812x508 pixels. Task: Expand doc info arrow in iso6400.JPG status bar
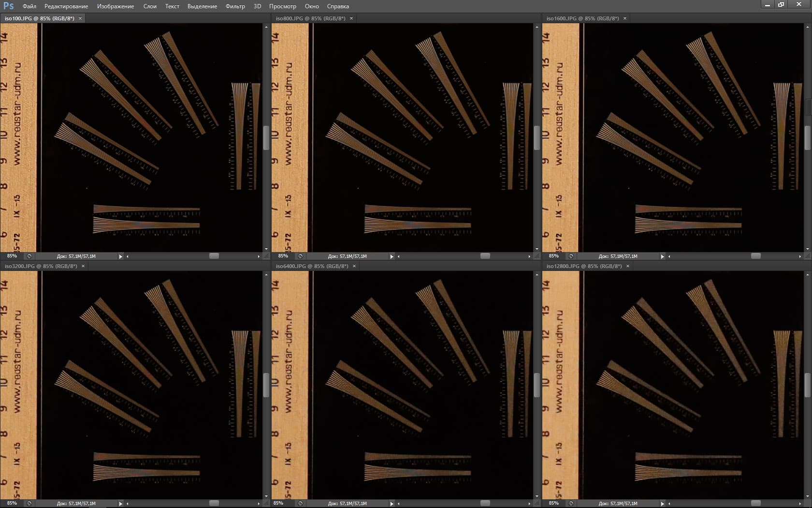391,504
